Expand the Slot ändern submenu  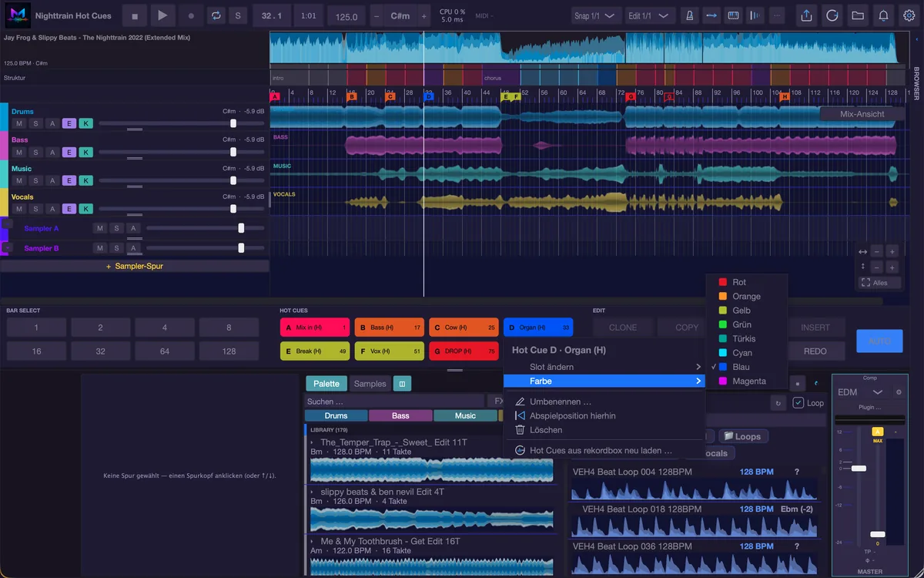[604, 367]
